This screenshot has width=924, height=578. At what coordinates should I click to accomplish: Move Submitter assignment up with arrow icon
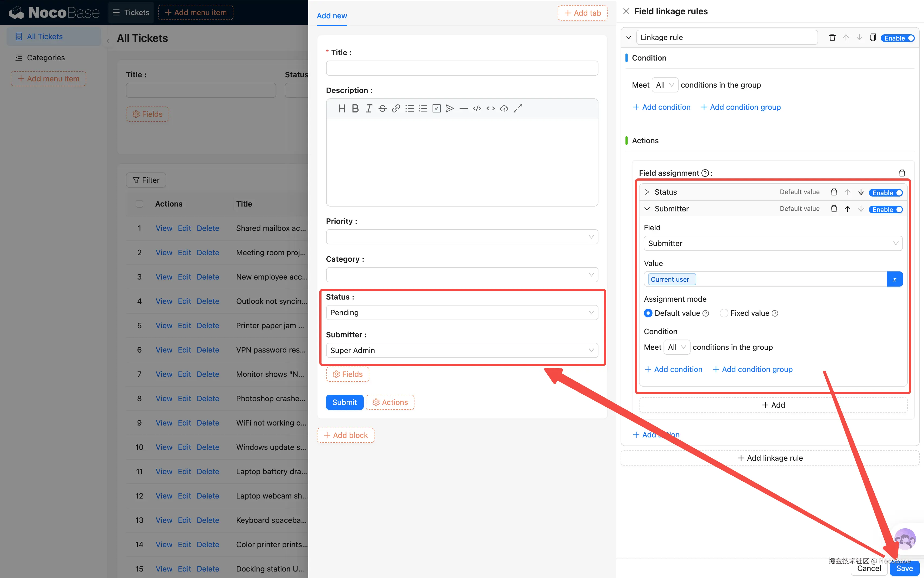point(847,209)
